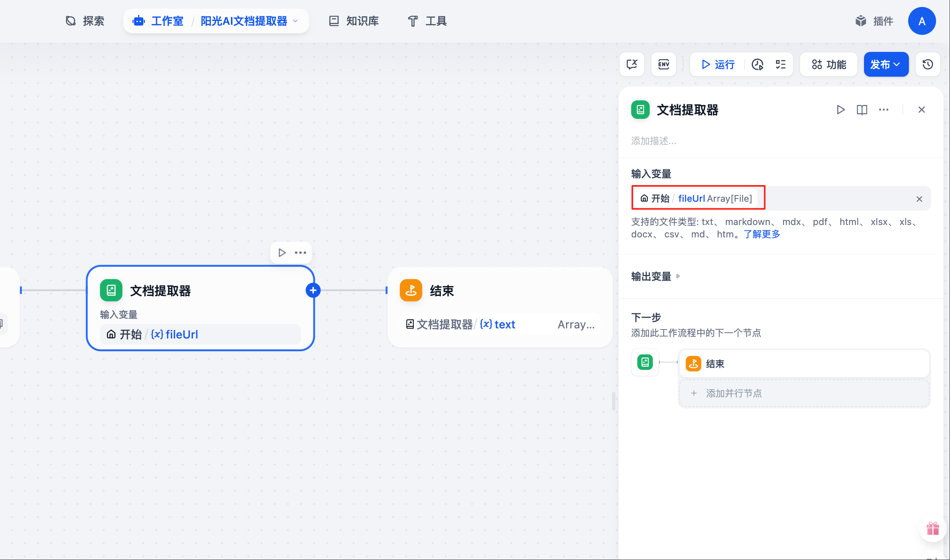Run this step from the panel header

[x=840, y=110]
